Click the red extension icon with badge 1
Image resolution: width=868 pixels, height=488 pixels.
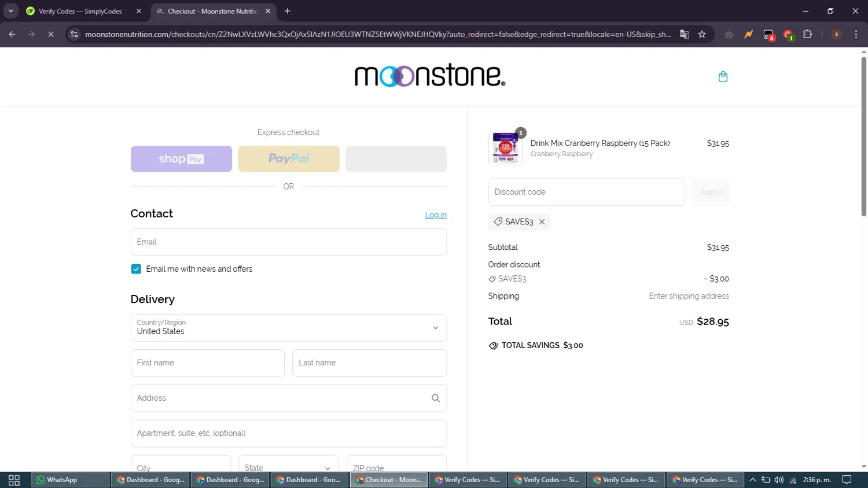788,35
